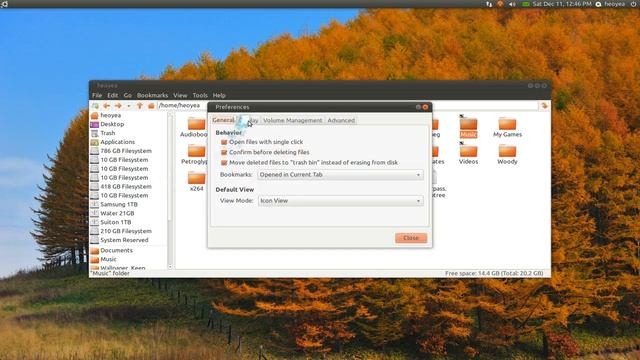
Task: Open the clock in top panel
Action: (x=562, y=4)
